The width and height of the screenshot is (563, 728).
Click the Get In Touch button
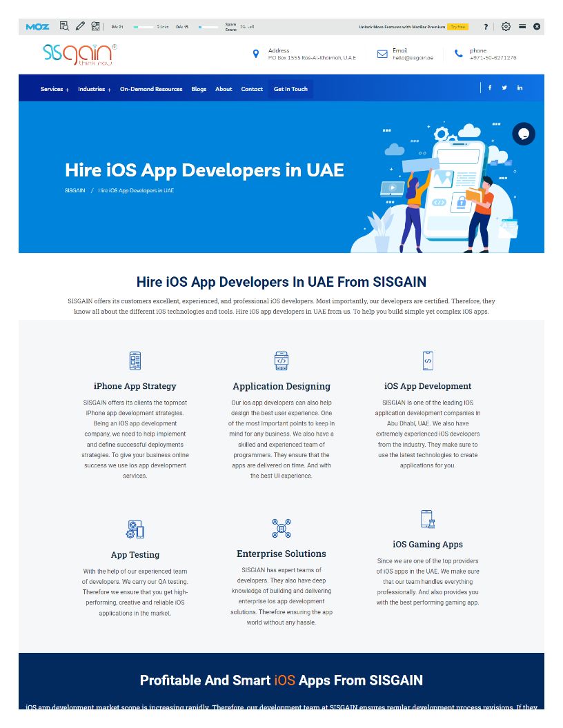click(x=290, y=89)
